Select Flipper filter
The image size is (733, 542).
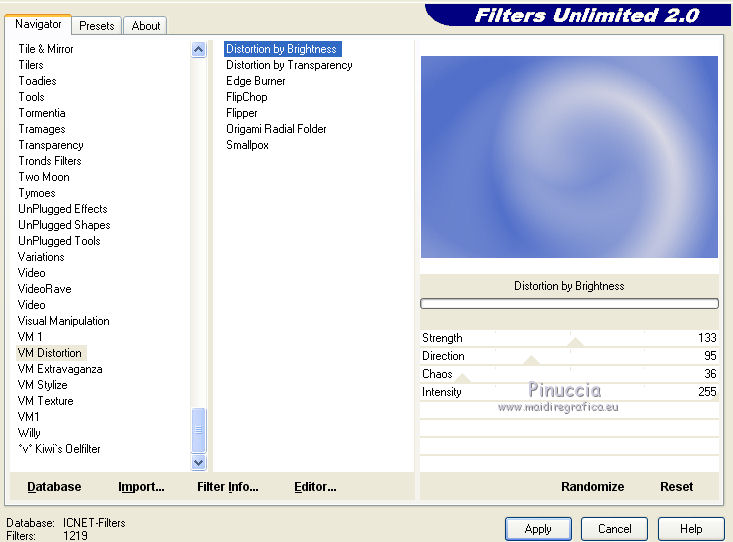[x=242, y=113]
